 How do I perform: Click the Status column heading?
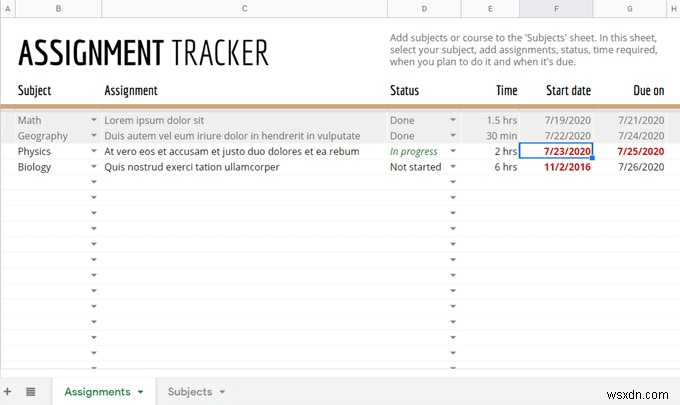[x=404, y=90]
